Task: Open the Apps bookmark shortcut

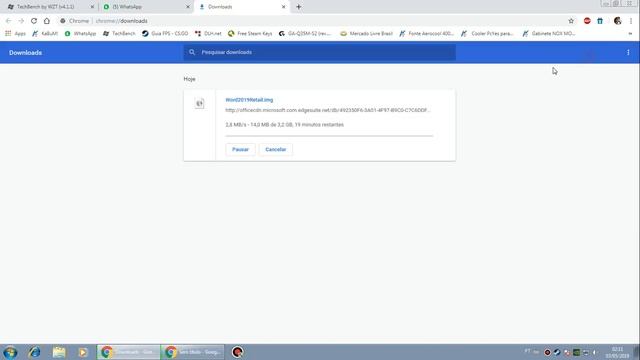Action: 15,33
